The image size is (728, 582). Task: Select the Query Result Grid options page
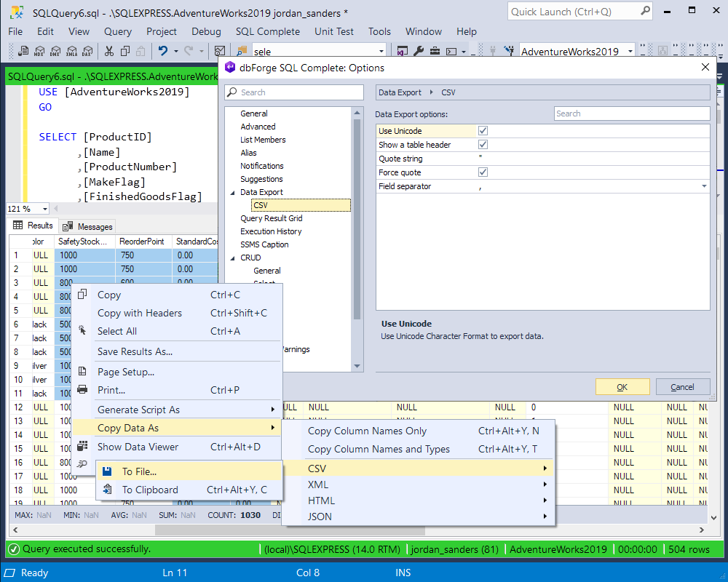271,218
